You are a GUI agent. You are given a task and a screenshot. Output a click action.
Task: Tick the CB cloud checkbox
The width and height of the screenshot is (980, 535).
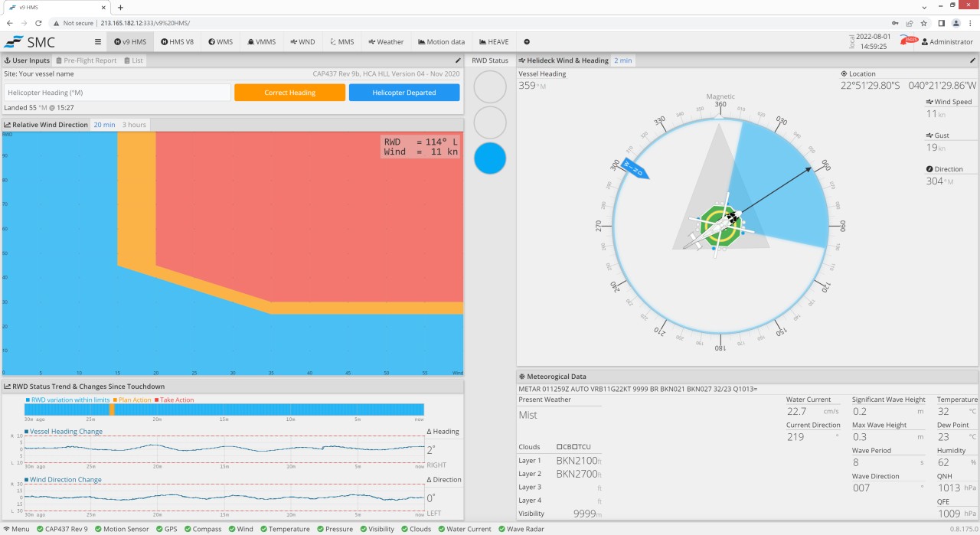coord(560,447)
